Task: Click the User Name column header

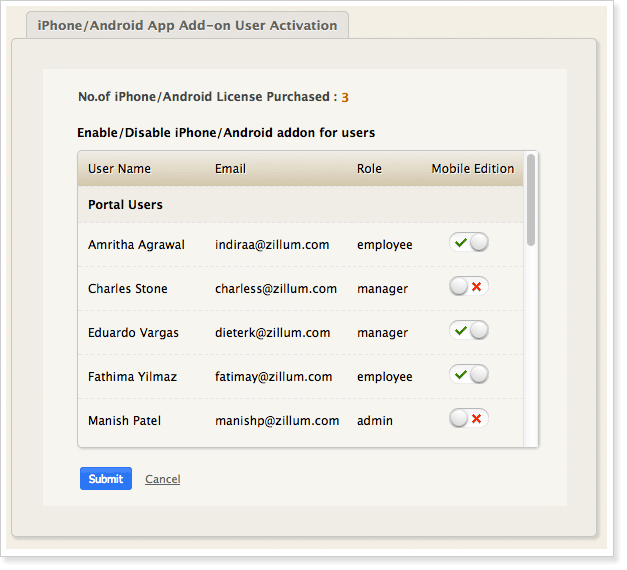Action: [119, 169]
